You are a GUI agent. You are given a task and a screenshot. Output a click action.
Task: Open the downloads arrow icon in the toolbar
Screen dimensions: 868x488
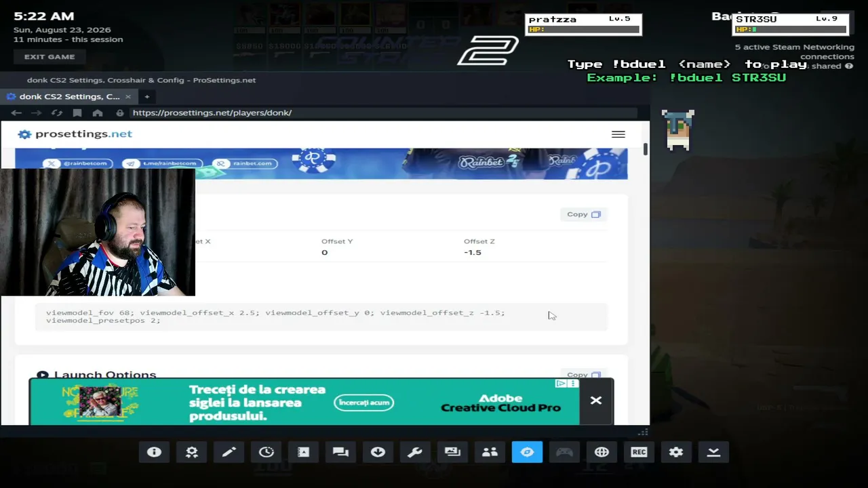(378, 452)
